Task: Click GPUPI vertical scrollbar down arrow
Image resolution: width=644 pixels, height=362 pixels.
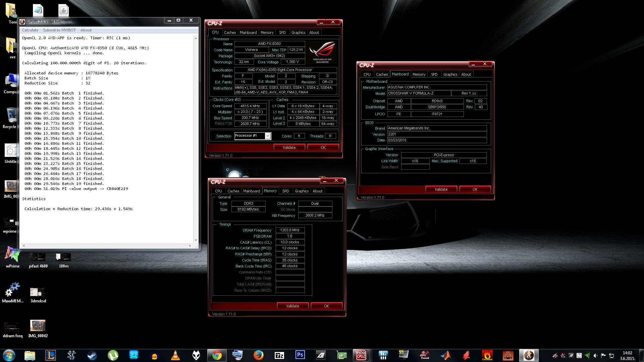Action: pos(196,240)
